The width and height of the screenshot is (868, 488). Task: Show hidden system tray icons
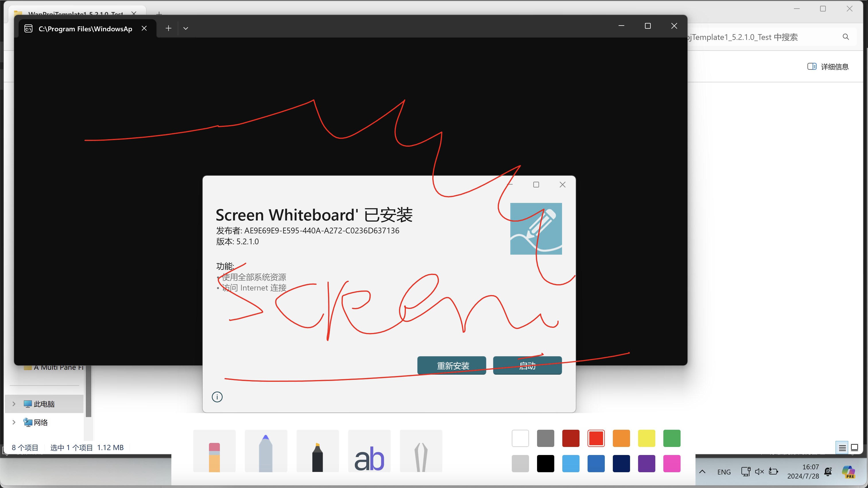click(702, 471)
